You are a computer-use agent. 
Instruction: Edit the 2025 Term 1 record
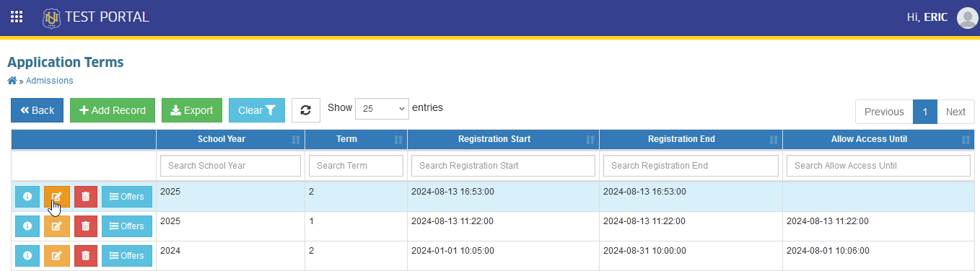[57, 226]
